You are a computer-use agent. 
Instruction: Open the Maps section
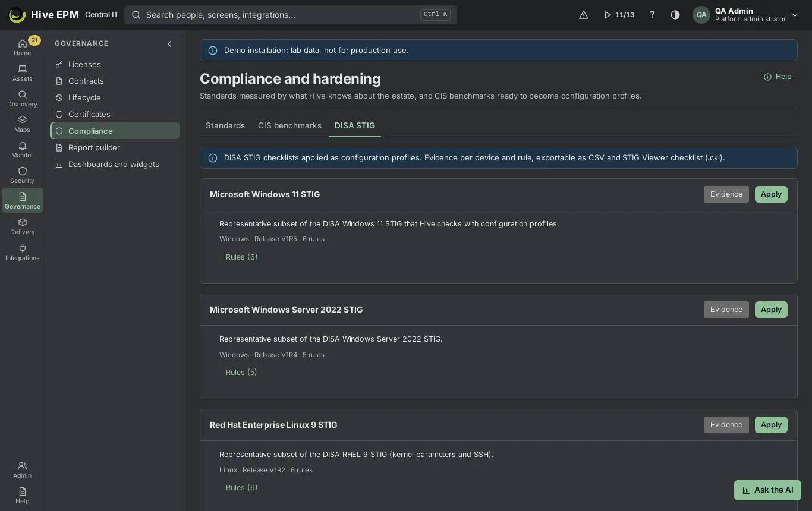click(x=22, y=124)
